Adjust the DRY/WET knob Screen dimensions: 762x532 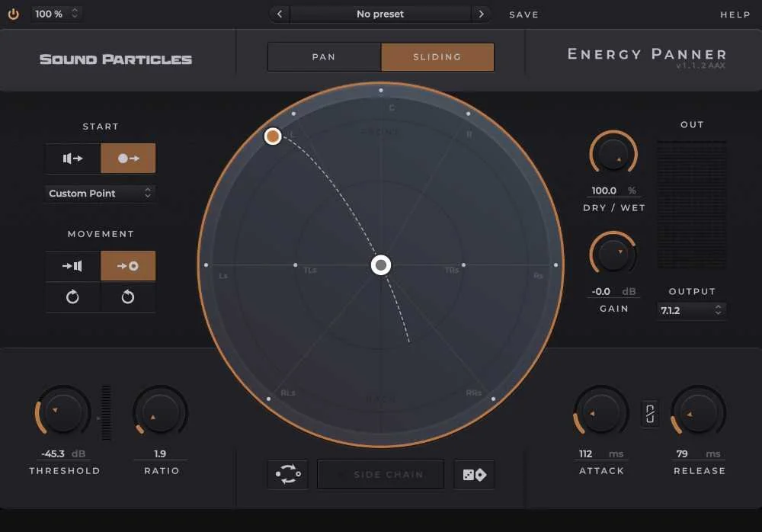[613, 152]
